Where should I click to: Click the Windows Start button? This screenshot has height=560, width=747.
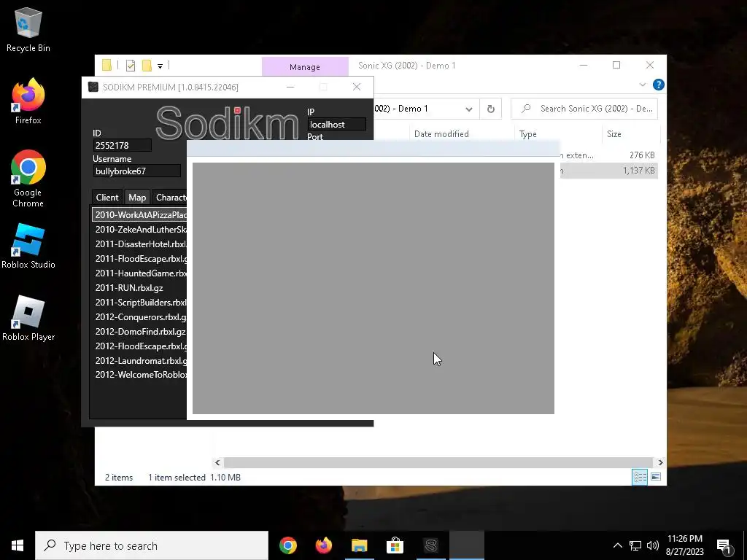pyautogui.click(x=18, y=545)
